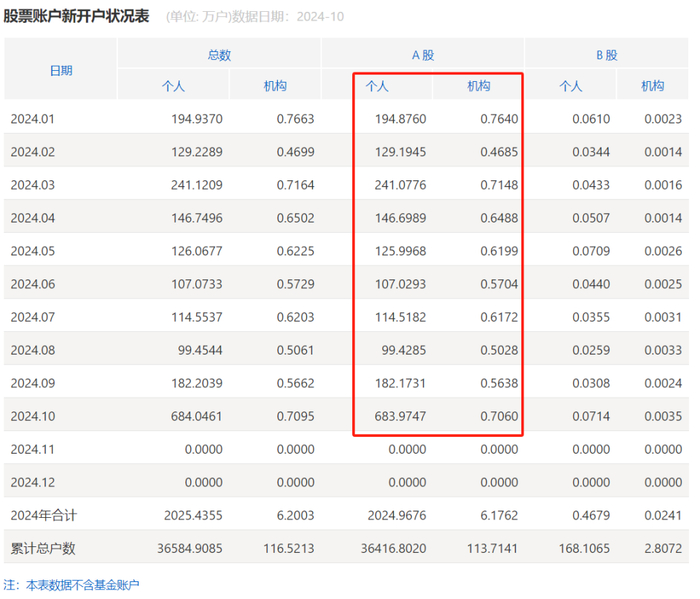Click cumulative B-share value 168.1065
This screenshot has height=599, width=700.
(584, 549)
